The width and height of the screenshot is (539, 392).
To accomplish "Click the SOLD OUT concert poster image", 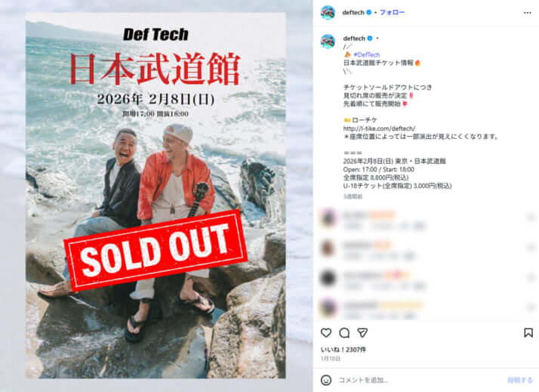I will 156,196.
